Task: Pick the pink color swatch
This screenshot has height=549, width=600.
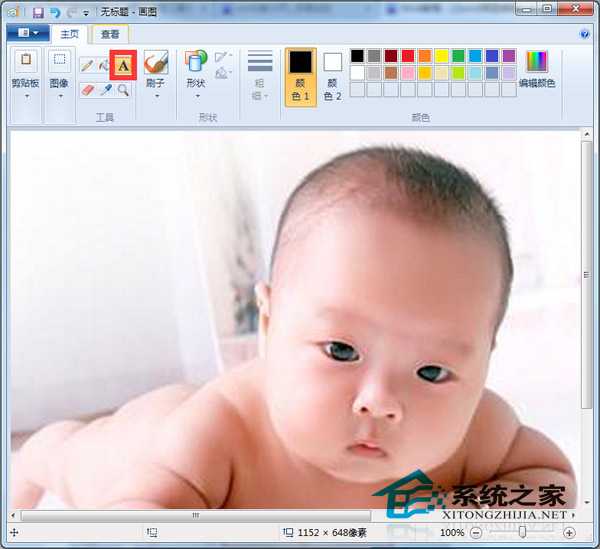Action: point(408,73)
